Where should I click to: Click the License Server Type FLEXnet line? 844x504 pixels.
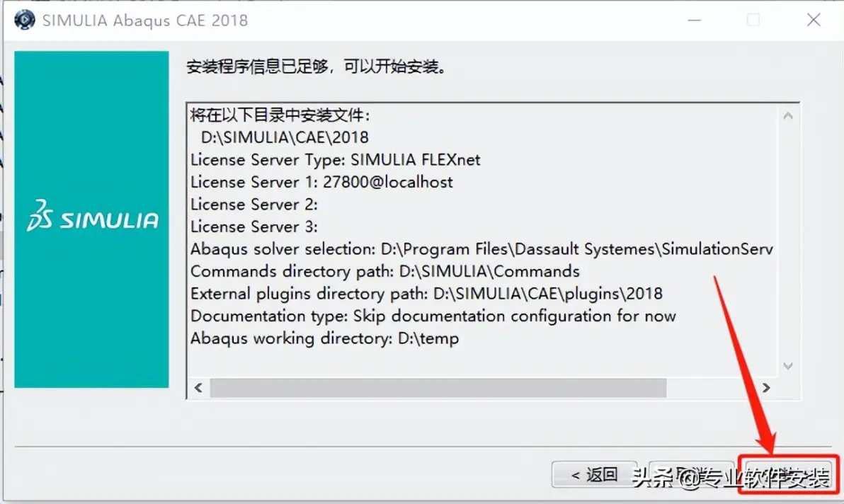[336, 160]
